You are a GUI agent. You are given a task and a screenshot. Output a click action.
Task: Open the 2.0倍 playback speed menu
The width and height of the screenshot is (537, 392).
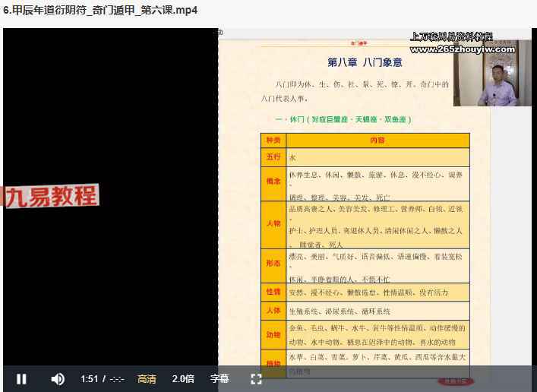(183, 378)
